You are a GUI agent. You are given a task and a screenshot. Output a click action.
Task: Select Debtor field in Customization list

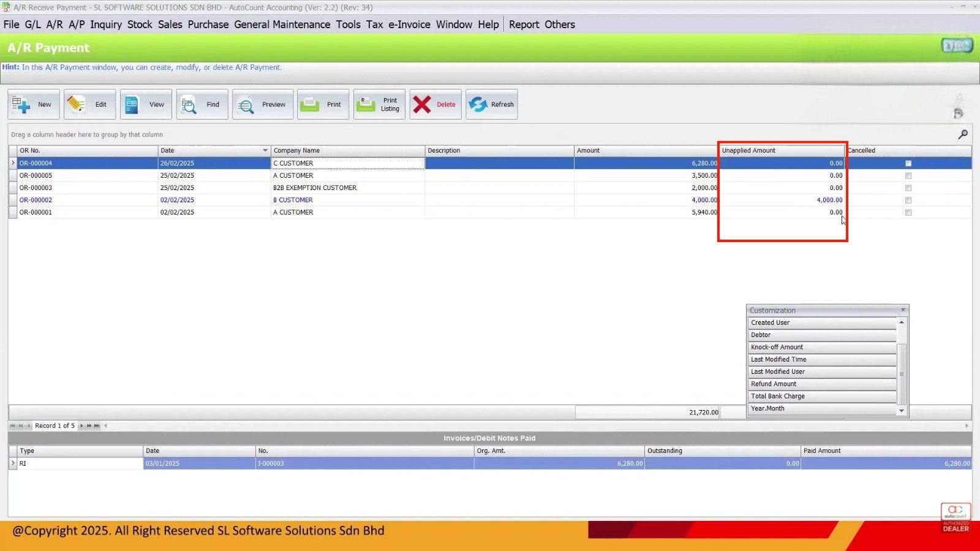click(822, 335)
